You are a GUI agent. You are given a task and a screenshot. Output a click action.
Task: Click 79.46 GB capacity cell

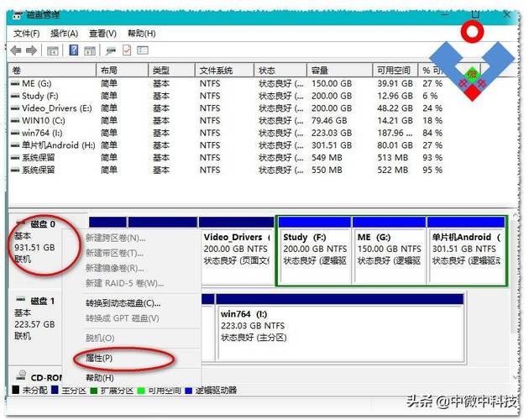[x=329, y=120]
